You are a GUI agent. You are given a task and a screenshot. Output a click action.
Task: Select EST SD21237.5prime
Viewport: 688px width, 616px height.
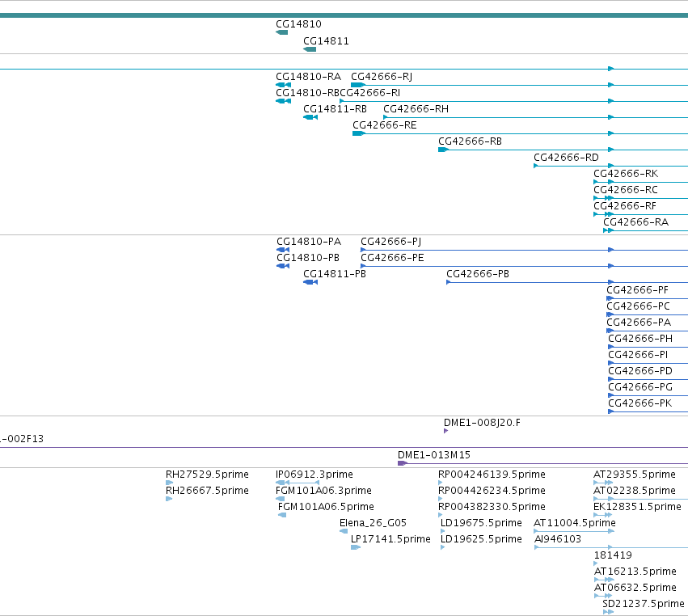(644, 604)
